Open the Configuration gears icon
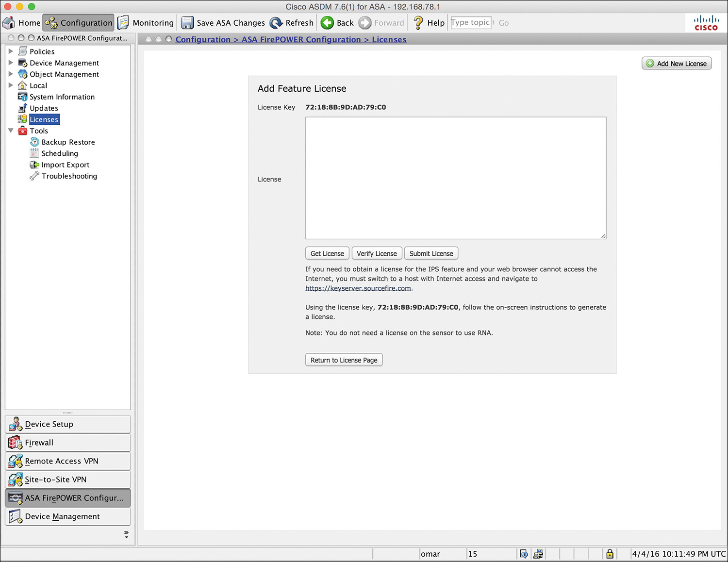The image size is (728, 562). coord(51,23)
